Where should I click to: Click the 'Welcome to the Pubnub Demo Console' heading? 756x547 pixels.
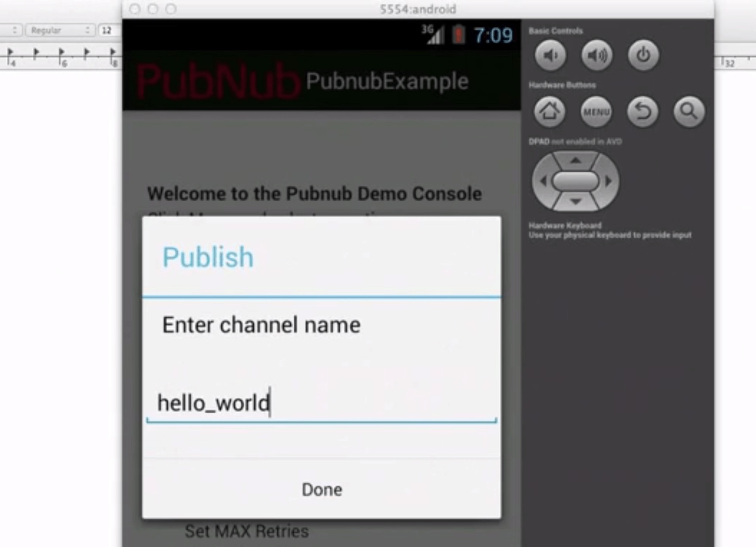point(314,194)
